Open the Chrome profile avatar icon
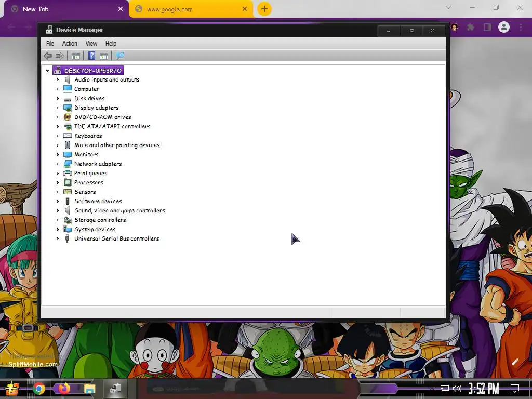 coord(504,27)
